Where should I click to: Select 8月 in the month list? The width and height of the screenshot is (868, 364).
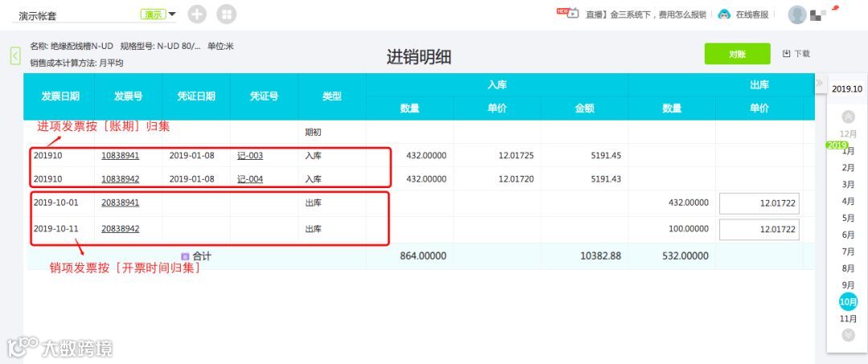(x=848, y=268)
